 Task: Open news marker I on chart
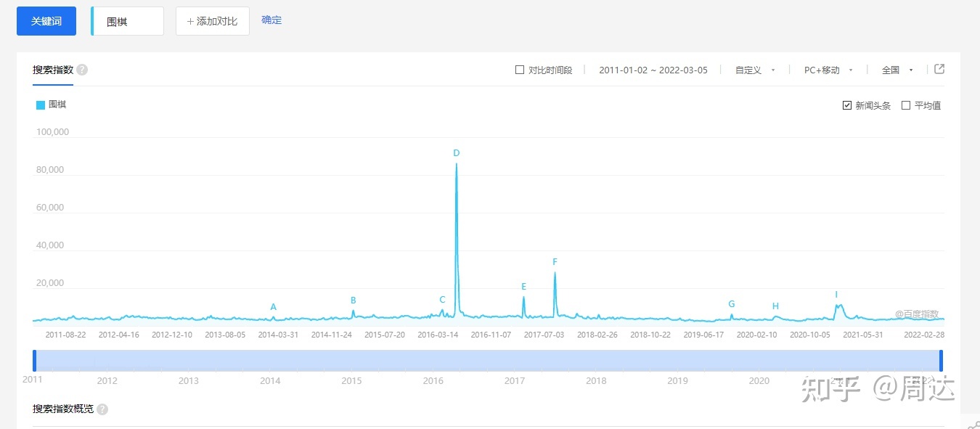coord(836,295)
